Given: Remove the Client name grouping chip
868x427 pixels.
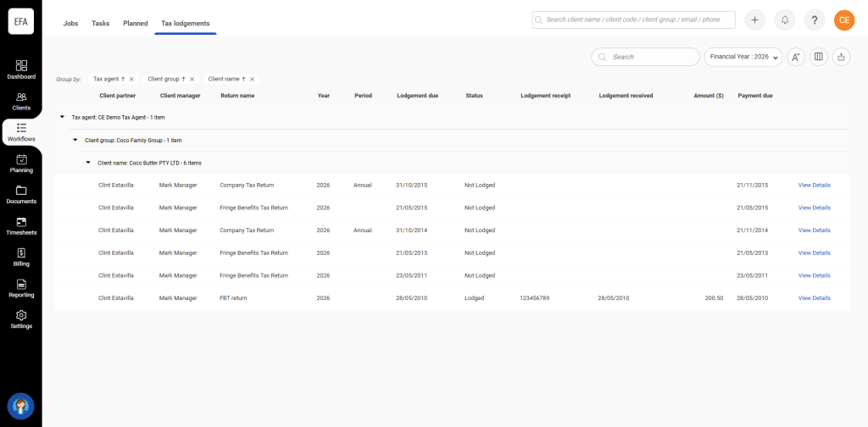Looking at the screenshot, I should (252, 79).
